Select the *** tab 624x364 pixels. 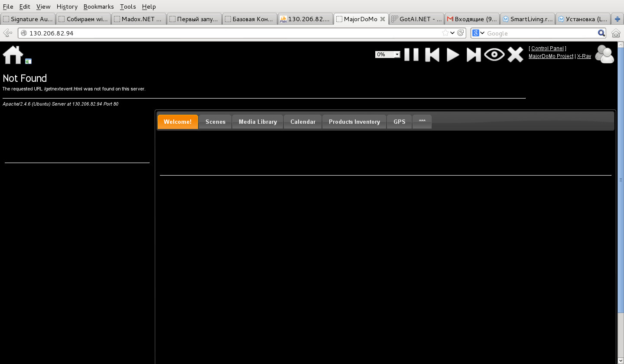pos(422,122)
